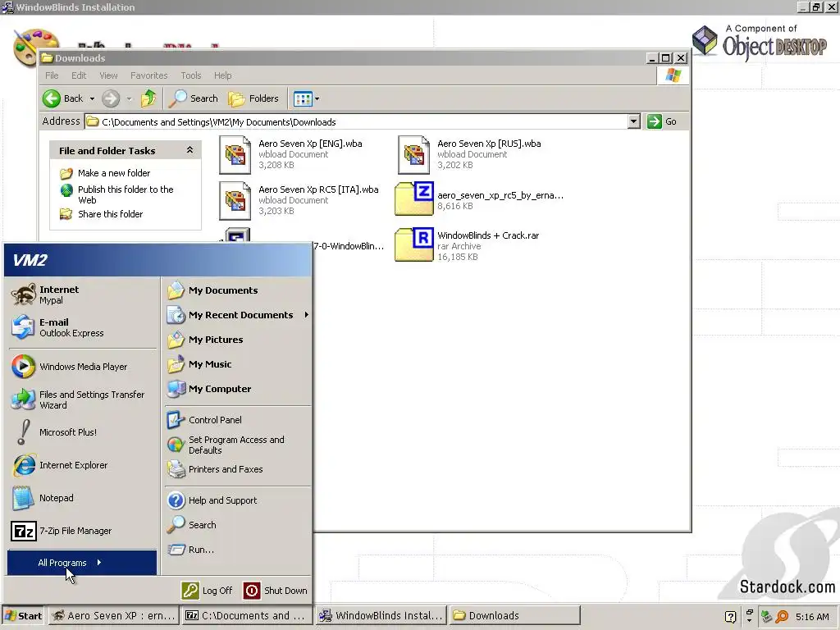Go up one folder level
This screenshot has height=630, width=840.
coord(148,98)
